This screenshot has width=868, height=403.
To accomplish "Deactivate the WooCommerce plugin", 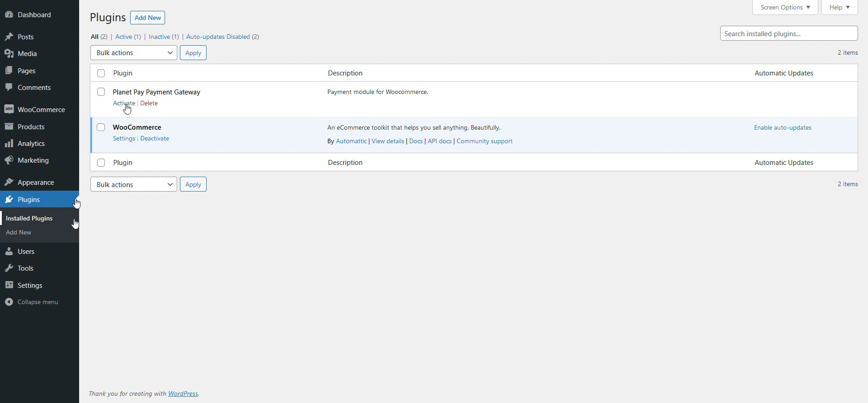I will tap(155, 138).
